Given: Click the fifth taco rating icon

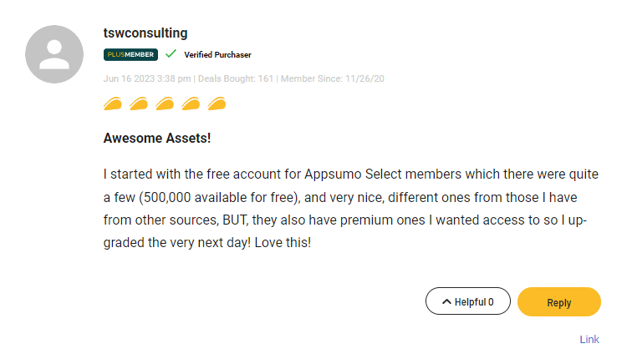Looking at the screenshot, I should coord(217,104).
